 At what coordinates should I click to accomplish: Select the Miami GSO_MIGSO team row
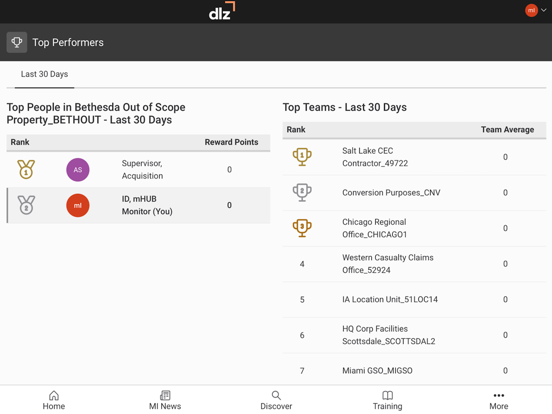(x=414, y=370)
